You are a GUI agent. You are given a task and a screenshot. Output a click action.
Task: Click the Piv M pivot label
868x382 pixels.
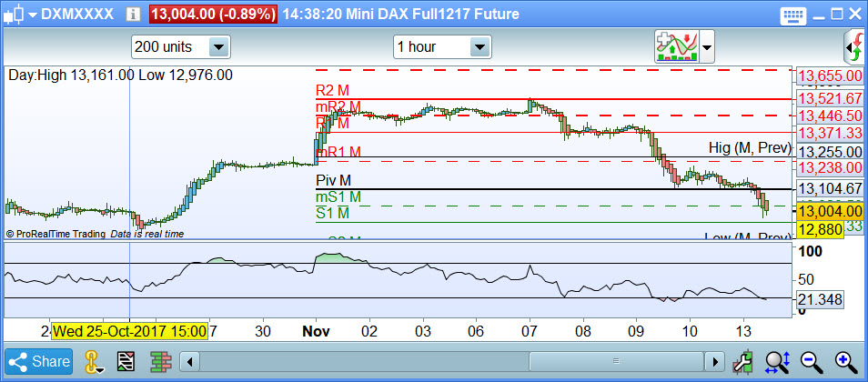(x=334, y=180)
